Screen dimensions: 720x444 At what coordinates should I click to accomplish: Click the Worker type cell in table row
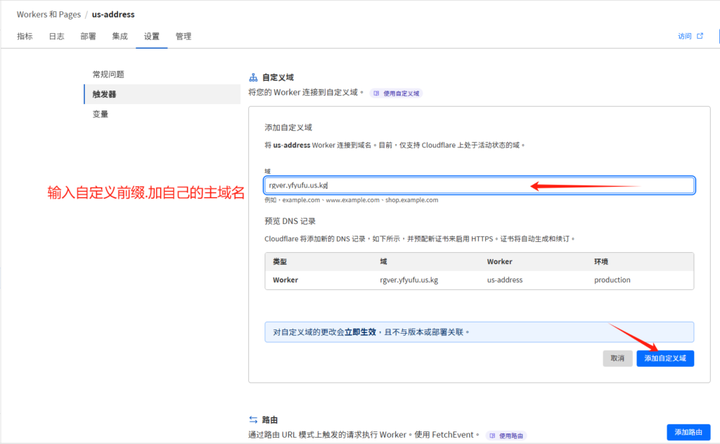(285, 280)
